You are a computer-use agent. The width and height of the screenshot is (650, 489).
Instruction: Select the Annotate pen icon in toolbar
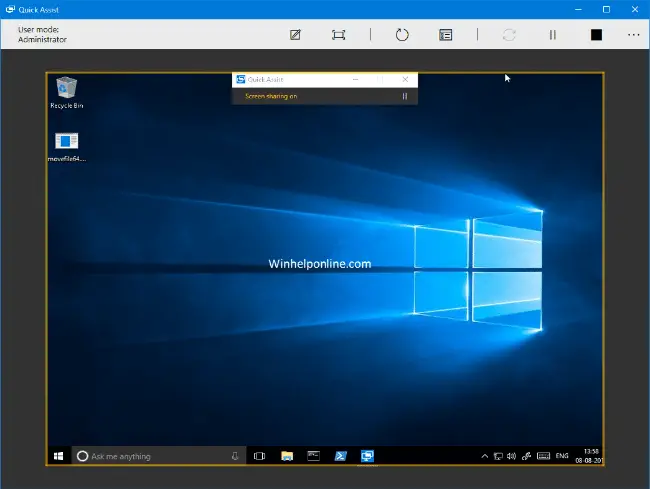pos(295,35)
